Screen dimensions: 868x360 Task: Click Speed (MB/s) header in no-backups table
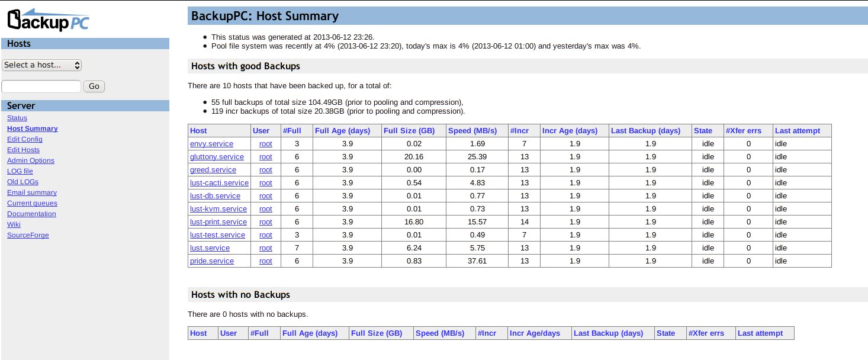point(441,333)
